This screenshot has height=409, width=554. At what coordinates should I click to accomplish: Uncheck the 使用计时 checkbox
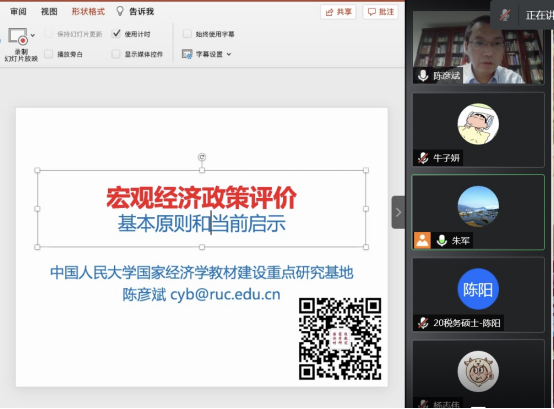pyautogui.click(x=116, y=34)
